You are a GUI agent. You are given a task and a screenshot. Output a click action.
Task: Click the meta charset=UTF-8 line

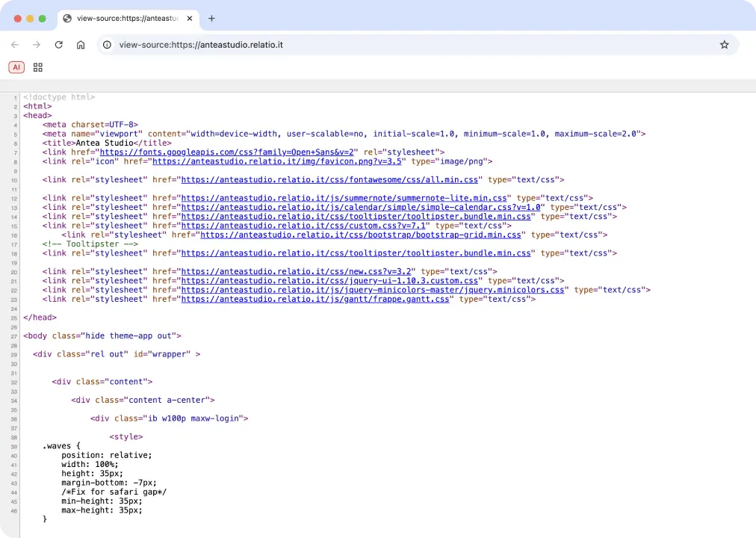(x=90, y=125)
